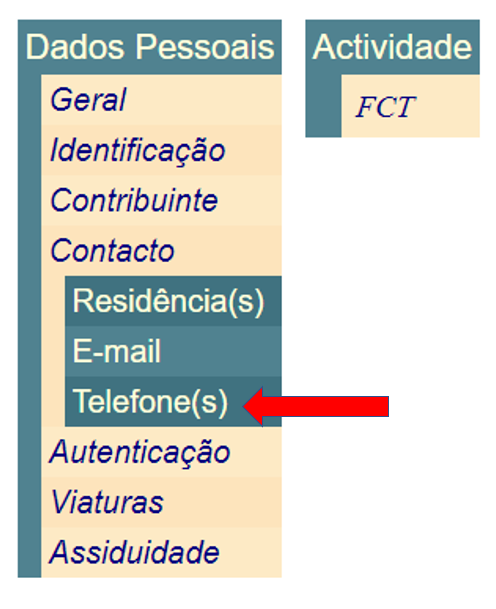496x609 pixels.
Task: Open the Identificação section
Action: (162, 150)
